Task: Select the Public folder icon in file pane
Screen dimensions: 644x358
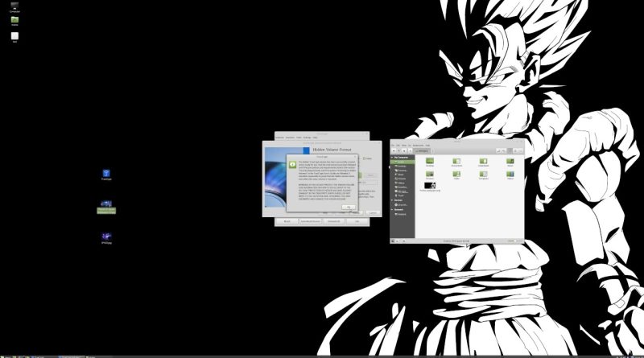Action: click(x=456, y=174)
